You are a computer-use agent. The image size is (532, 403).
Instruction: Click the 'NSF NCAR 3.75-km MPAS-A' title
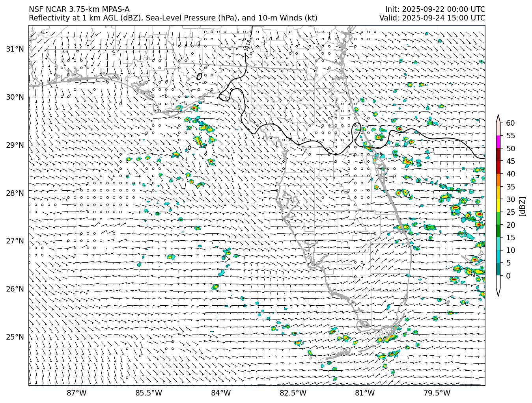pos(79,9)
